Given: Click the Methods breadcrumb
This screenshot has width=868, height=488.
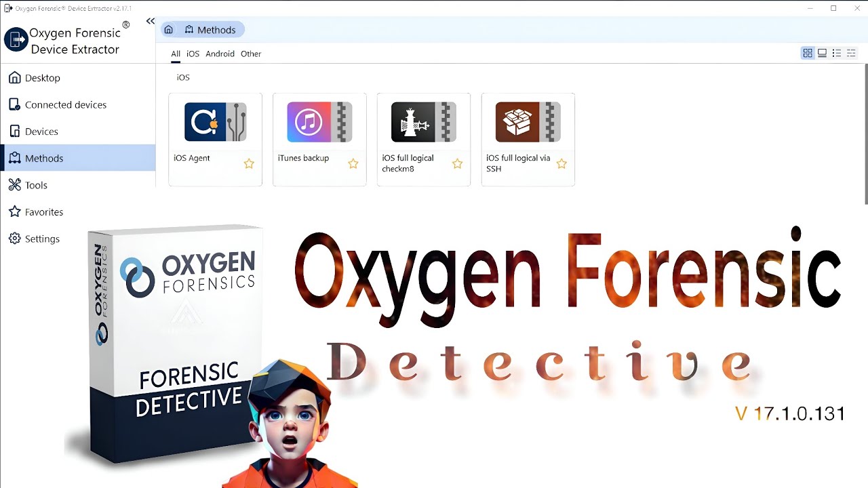Looking at the screenshot, I should point(210,30).
